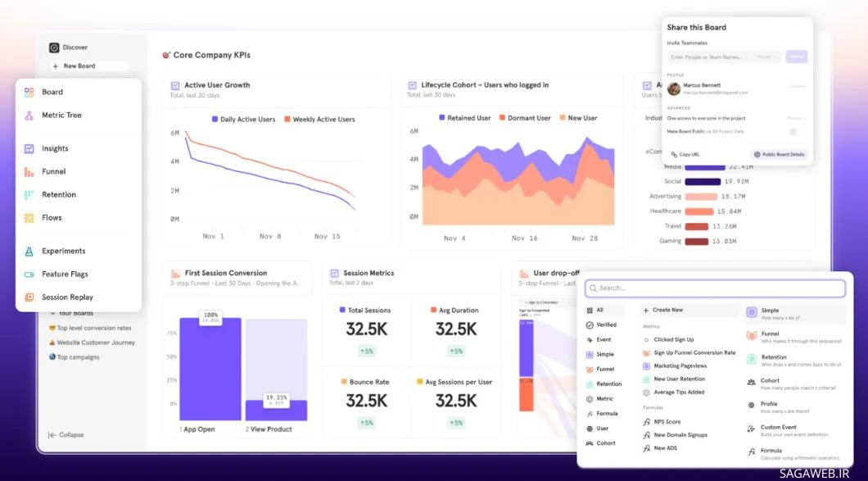Click the Weekly Active Users legend swatch
The image size is (868, 481).
(x=287, y=120)
